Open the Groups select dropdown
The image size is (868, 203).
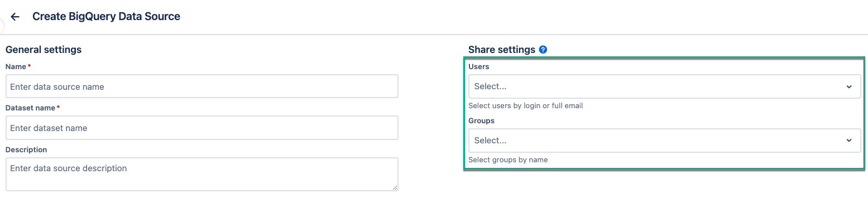coord(665,141)
